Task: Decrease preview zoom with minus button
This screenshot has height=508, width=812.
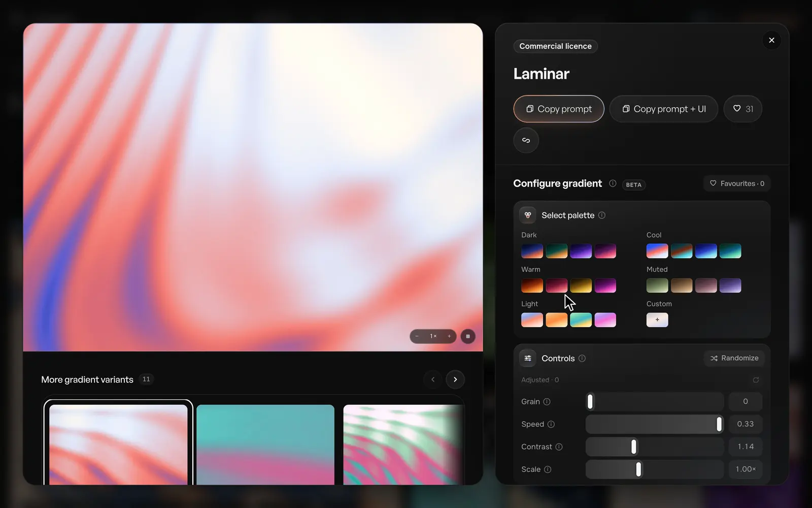Action: (417, 336)
